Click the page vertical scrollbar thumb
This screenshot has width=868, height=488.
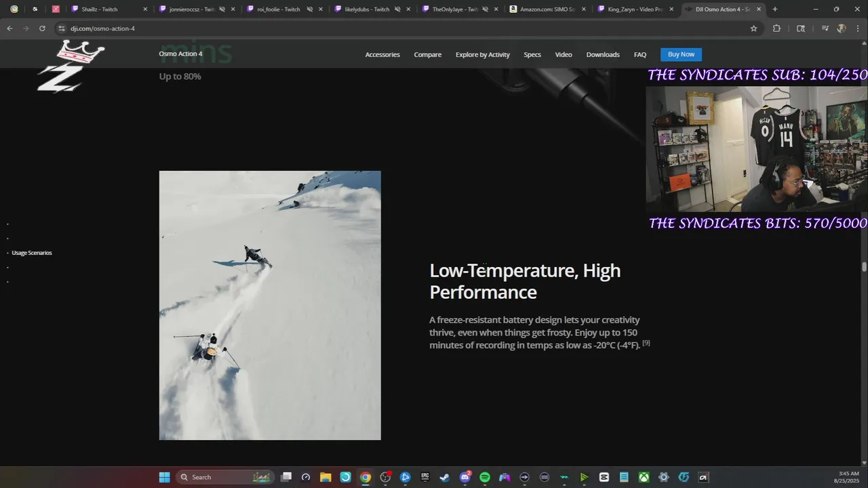[x=864, y=266]
